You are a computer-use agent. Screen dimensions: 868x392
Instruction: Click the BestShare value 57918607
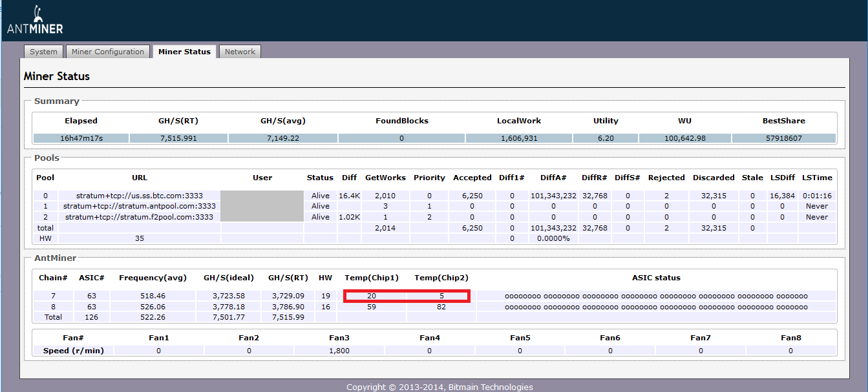pos(783,138)
